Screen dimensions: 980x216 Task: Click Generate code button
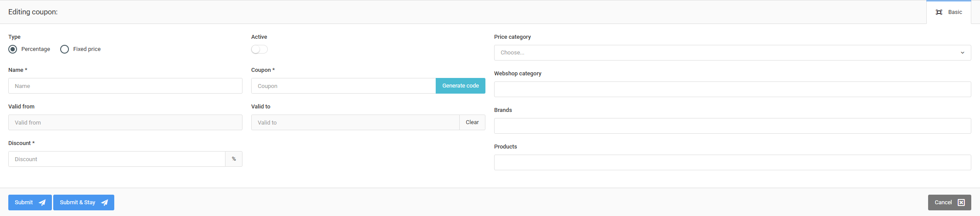(x=461, y=86)
